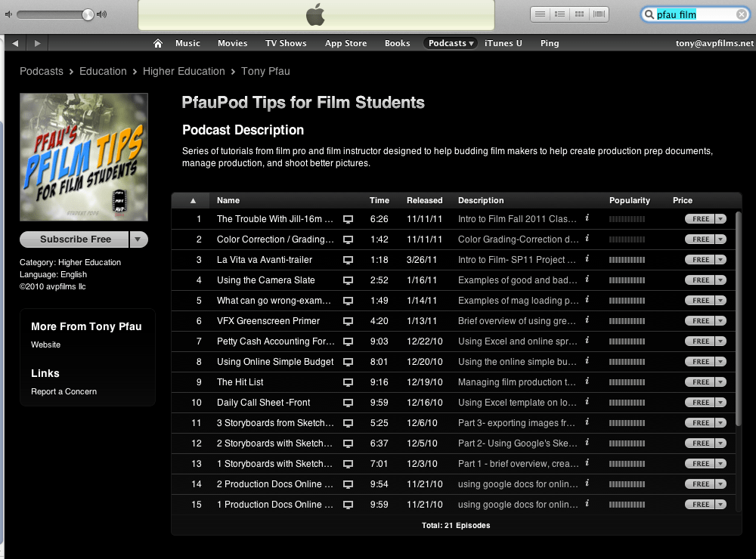Open price dropdown for The Trouble With Jill

pos(720,219)
